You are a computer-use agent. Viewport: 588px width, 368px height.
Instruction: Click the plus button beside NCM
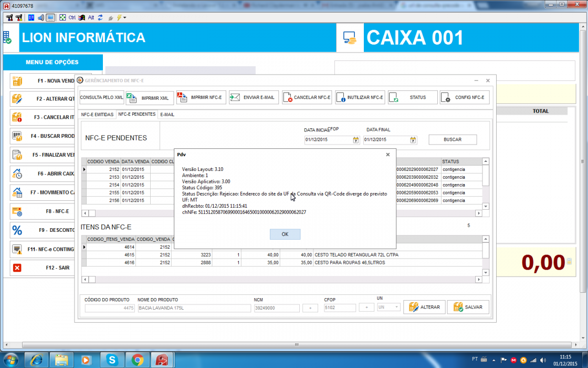[310, 308]
